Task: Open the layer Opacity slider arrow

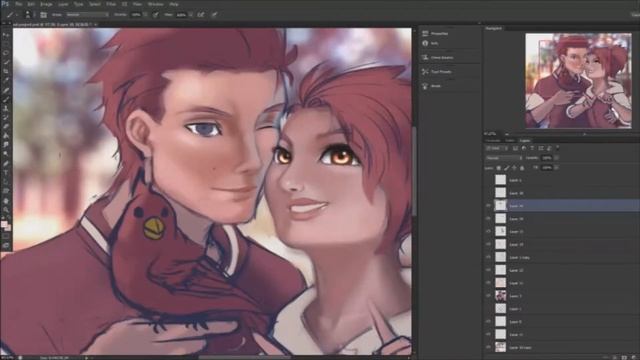Action: (557, 158)
